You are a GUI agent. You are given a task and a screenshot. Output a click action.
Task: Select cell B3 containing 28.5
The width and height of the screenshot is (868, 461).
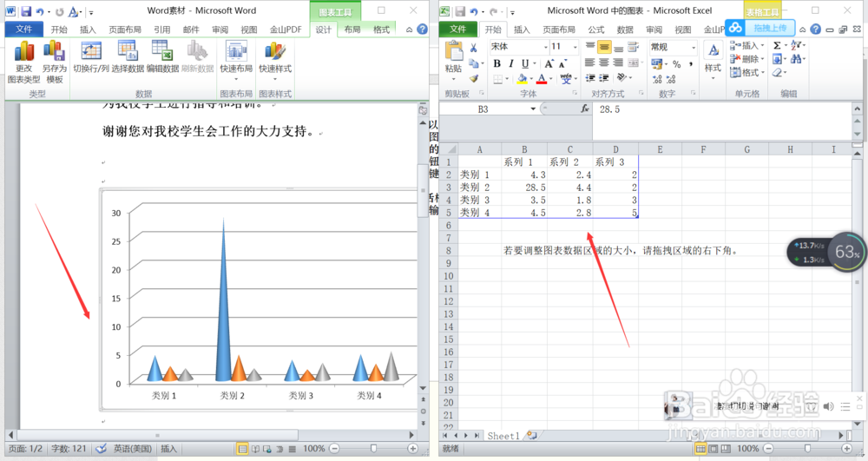click(524, 188)
